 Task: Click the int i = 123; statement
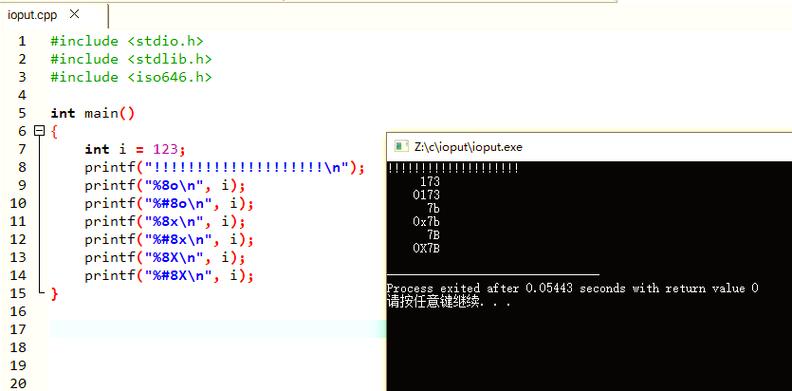(135, 149)
